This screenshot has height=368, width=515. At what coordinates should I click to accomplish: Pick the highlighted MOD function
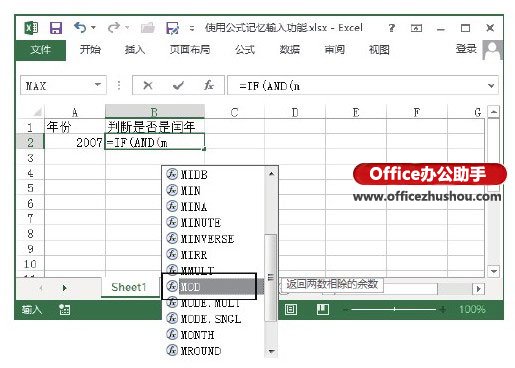(x=213, y=287)
